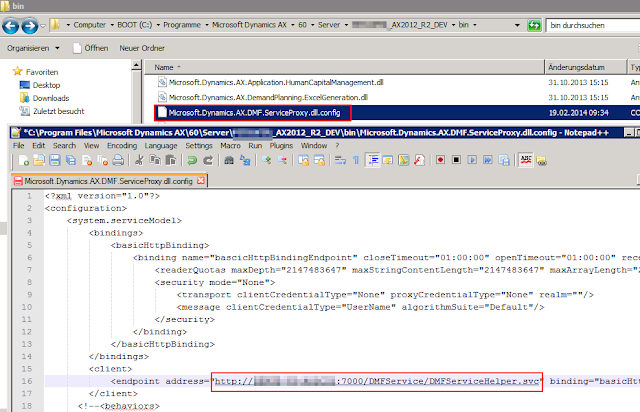Click the Redo arrow icon
The image size is (640, 412).
coord(208,160)
